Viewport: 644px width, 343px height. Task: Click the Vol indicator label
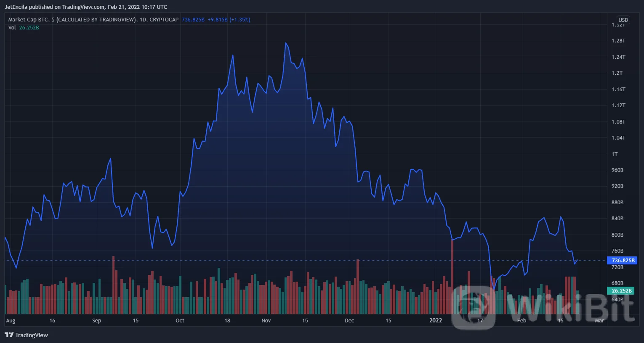[12, 28]
